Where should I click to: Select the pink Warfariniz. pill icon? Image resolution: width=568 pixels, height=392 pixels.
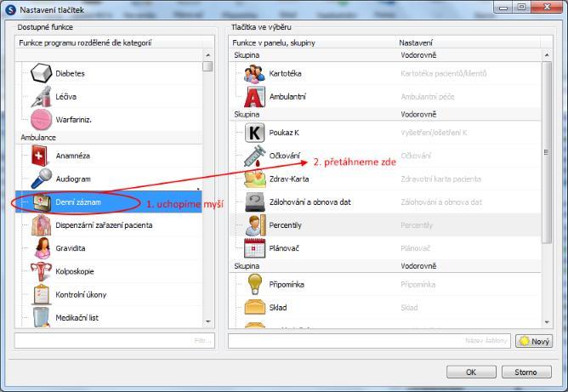click(41, 120)
